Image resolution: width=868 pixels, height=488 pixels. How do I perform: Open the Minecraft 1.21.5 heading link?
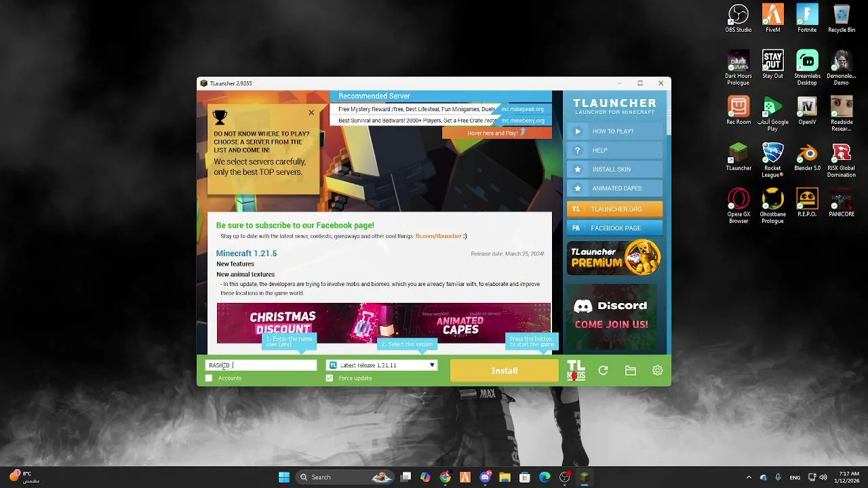[x=246, y=253]
